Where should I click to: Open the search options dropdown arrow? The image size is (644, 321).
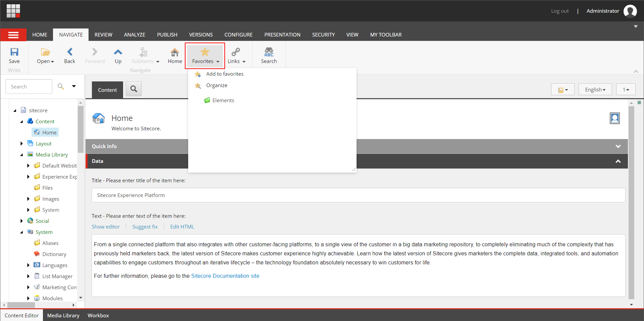[74, 86]
